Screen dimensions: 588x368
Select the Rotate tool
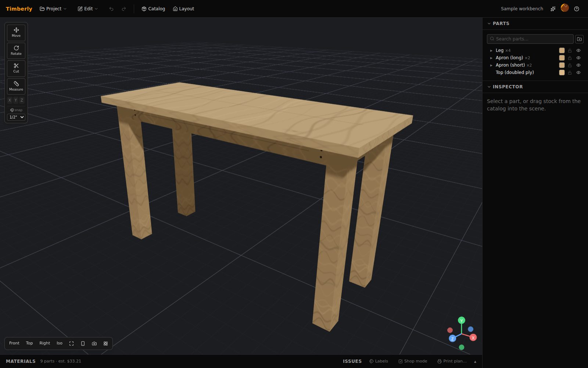coord(16,51)
